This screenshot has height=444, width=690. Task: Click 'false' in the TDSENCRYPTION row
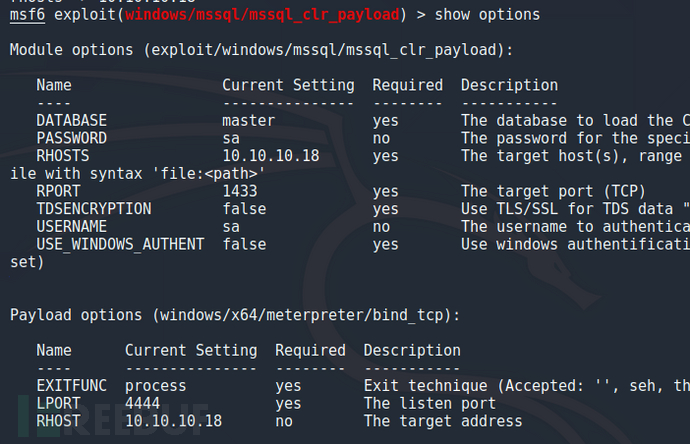pyautogui.click(x=244, y=209)
